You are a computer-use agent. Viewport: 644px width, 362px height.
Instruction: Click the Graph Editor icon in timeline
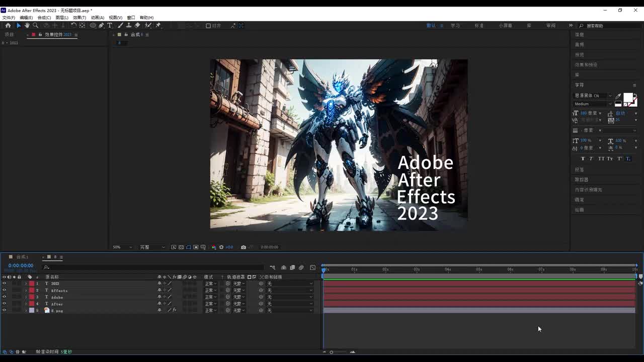point(312,267)
